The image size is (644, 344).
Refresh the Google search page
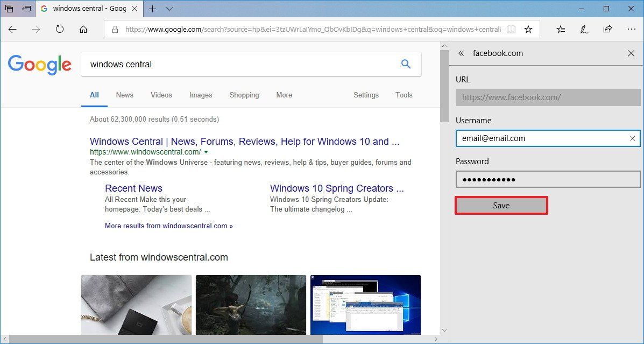59,30
